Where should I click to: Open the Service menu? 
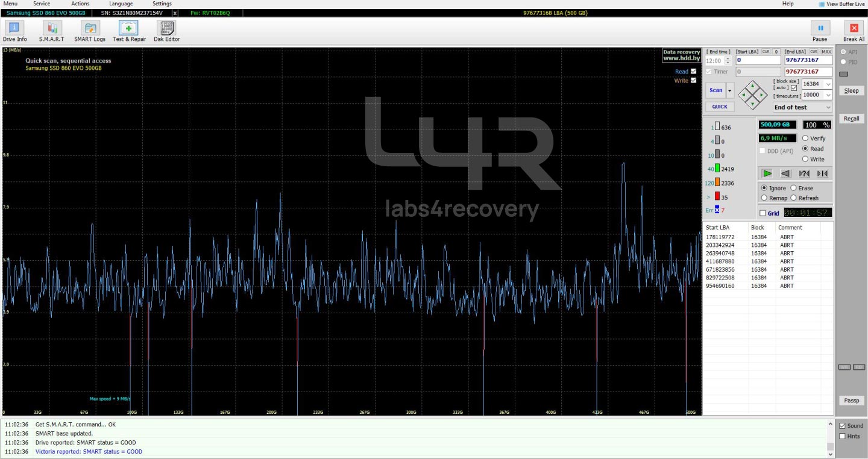click(x=42, y=4)
